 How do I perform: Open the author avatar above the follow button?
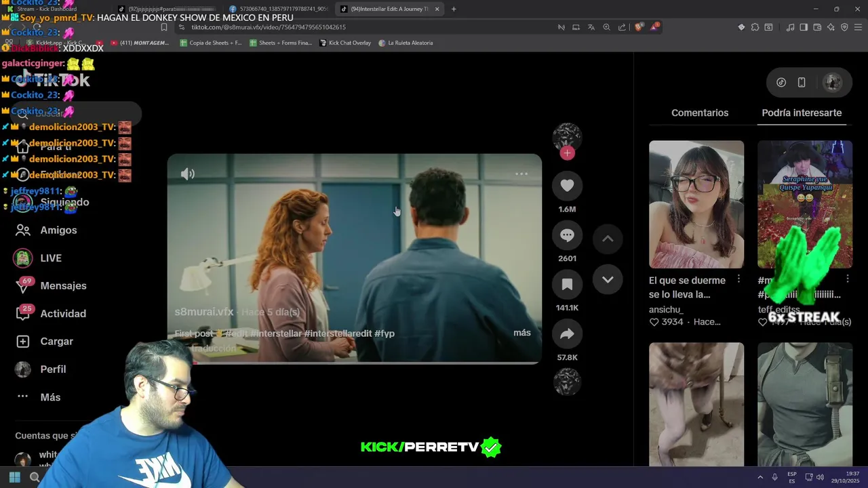[x=567, y=136]
